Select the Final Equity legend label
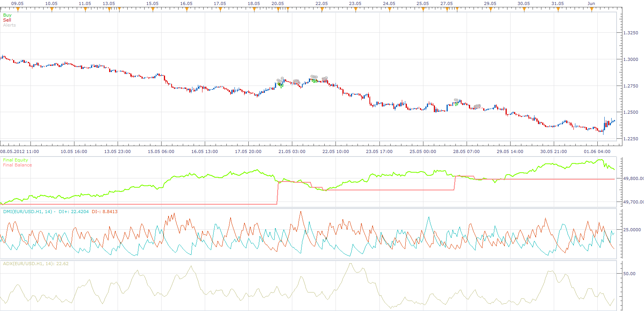Image resolution: width=644 pixels, height=311 pixels. point(15,160)
